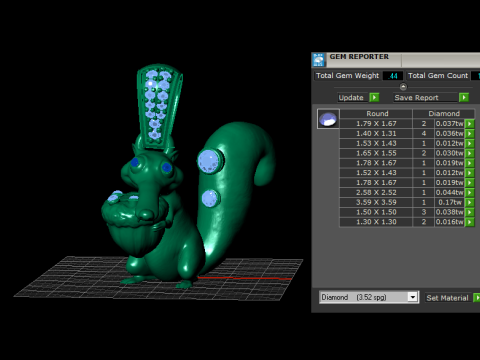Screen dimensions: 480x360
Task: Click the Total Gem Count label
Action: [438, 76]
